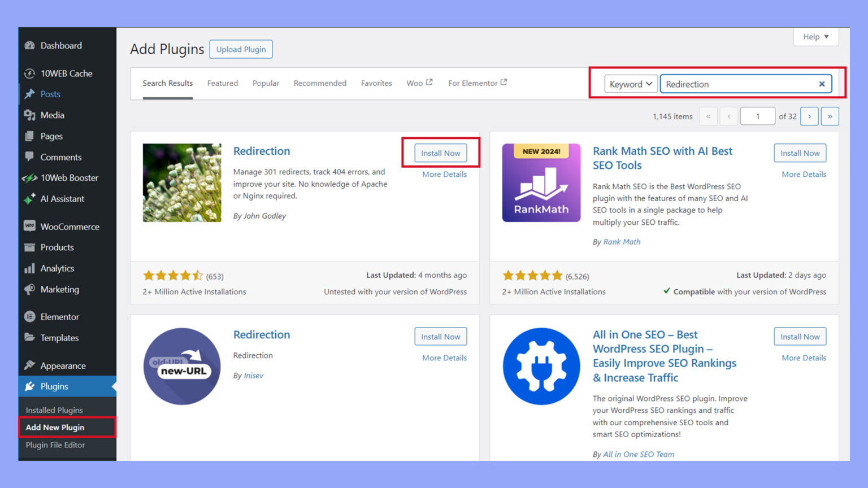Click the Elementor sidebar icon
Viewport: 868px width, 488px height.
click(31, 316)
